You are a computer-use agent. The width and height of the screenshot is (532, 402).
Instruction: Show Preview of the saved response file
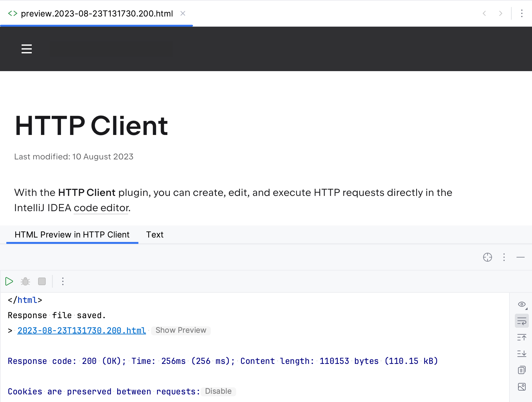[181, 330]
